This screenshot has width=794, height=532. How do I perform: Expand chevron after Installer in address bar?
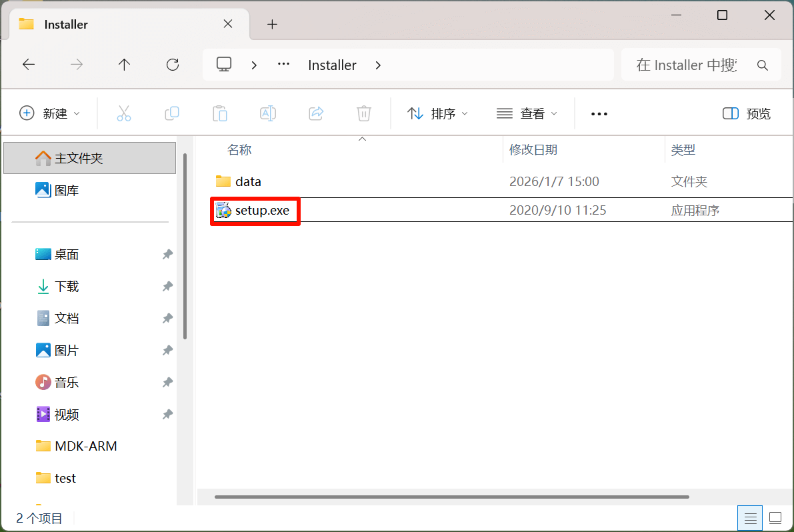click(x=379, y=65)
